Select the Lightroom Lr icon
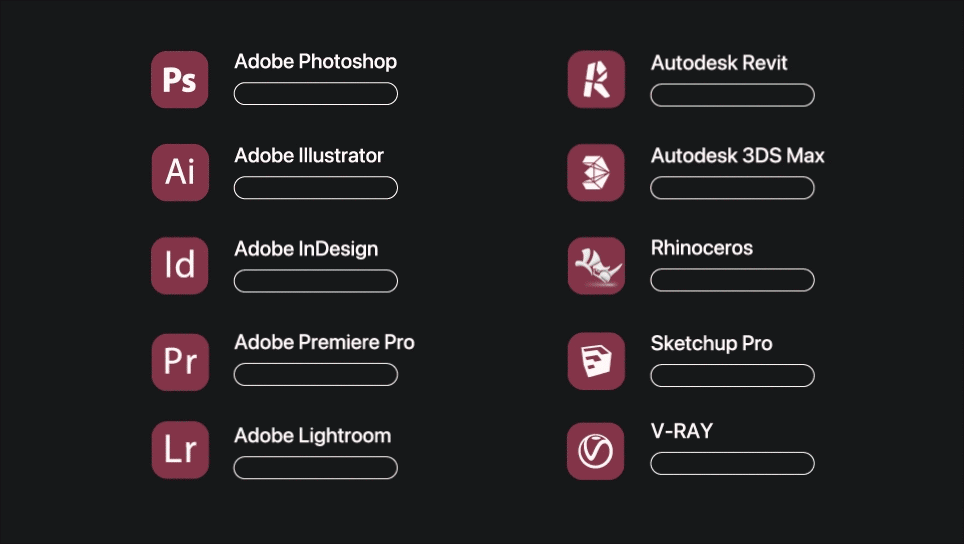964x544 pixels. tap(180, 450)
